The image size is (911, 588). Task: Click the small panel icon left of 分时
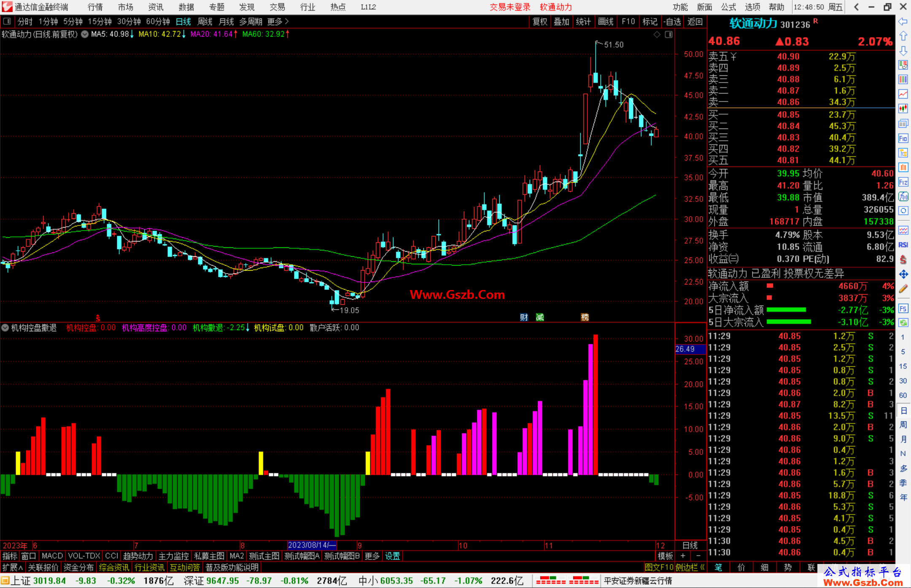click(7, 21)
